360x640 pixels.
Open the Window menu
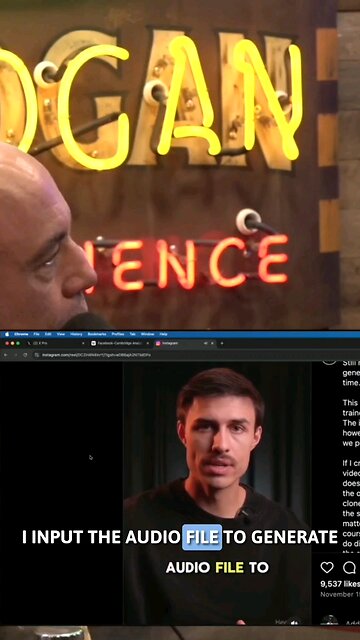[x=147, y=334]
